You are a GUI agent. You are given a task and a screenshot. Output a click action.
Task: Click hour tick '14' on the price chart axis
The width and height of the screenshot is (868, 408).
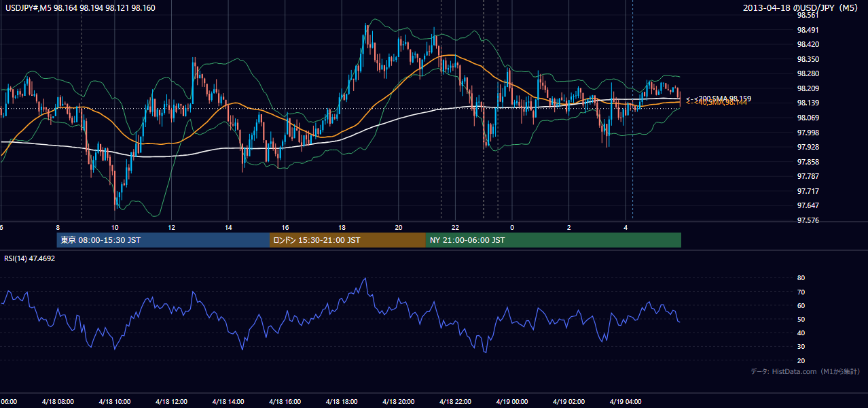tap(228, 227)
